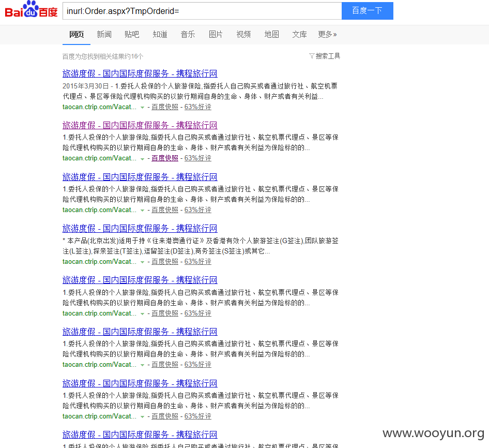
Task: Open visited 百度快照 of second result
Action: pos(165,158)
